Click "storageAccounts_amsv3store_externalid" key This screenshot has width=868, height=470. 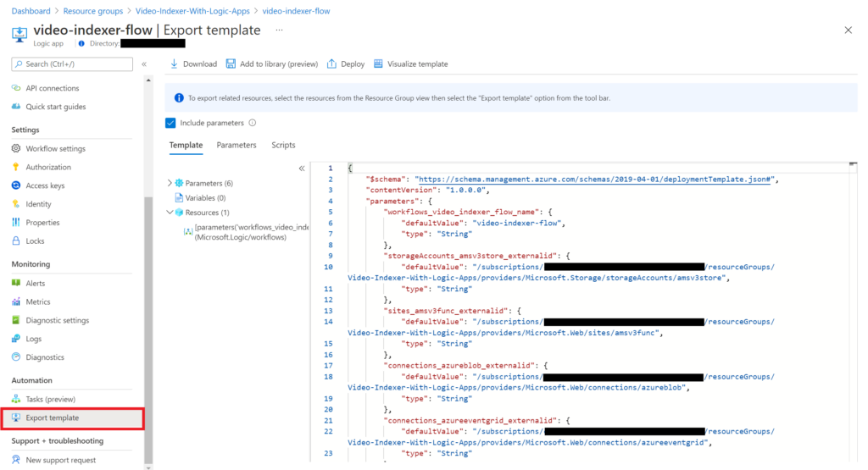(x=470, y=256)
